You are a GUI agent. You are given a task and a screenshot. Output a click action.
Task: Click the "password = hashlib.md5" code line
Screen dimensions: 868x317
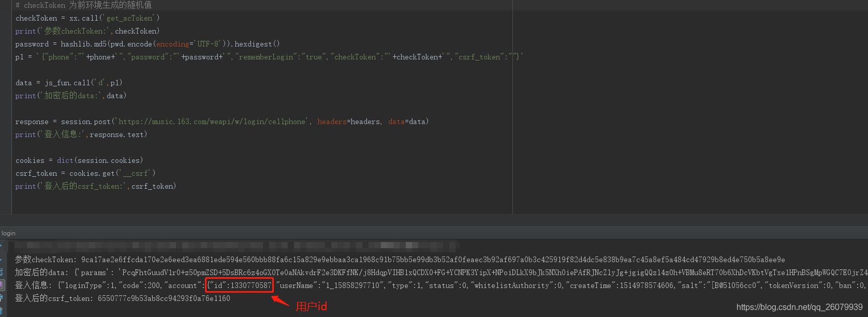click(x=148, y=44)
